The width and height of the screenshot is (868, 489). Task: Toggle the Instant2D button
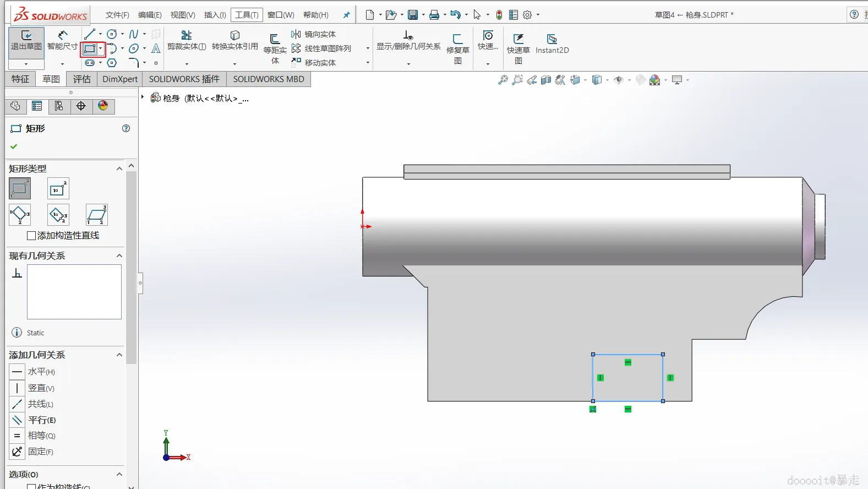pos(552,44)
